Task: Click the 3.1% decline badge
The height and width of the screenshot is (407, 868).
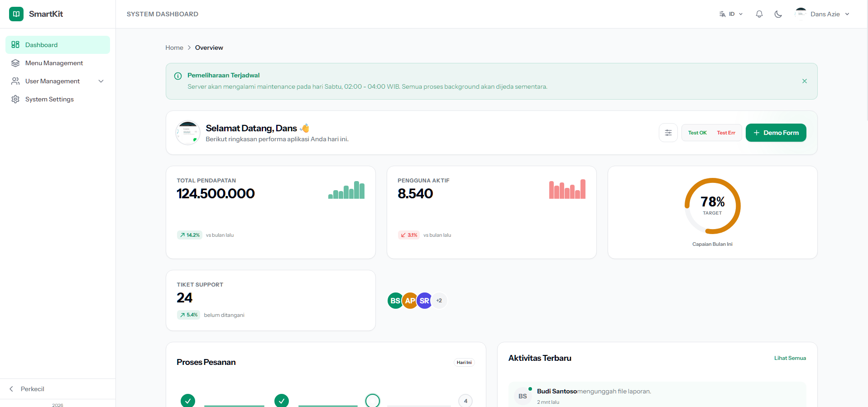Action: point(409,235)
